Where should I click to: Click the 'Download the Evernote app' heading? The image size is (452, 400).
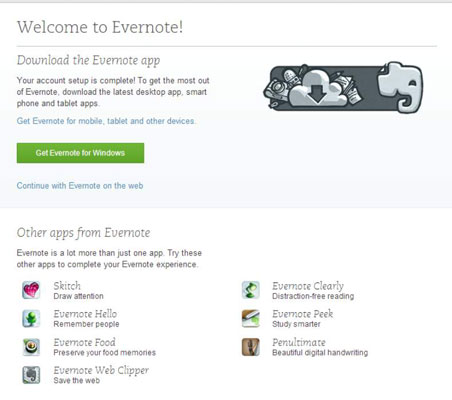tap(88, 60)
